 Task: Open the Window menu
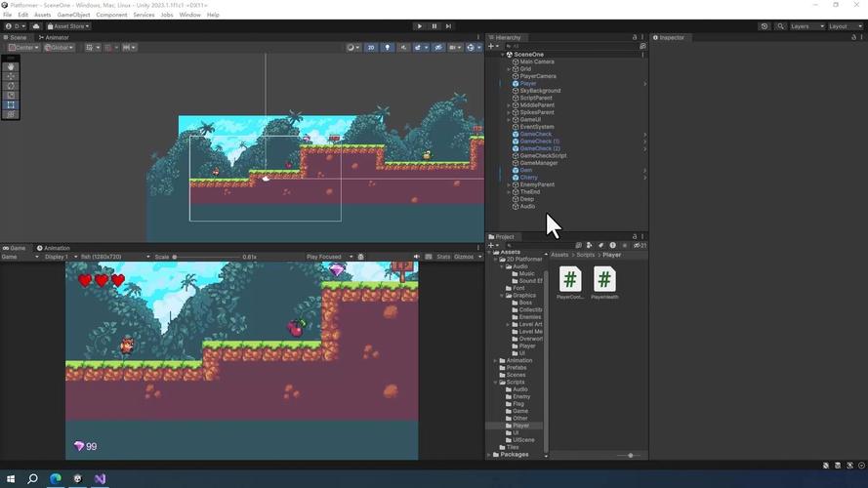pyautogui.click(x=189, y=15)
